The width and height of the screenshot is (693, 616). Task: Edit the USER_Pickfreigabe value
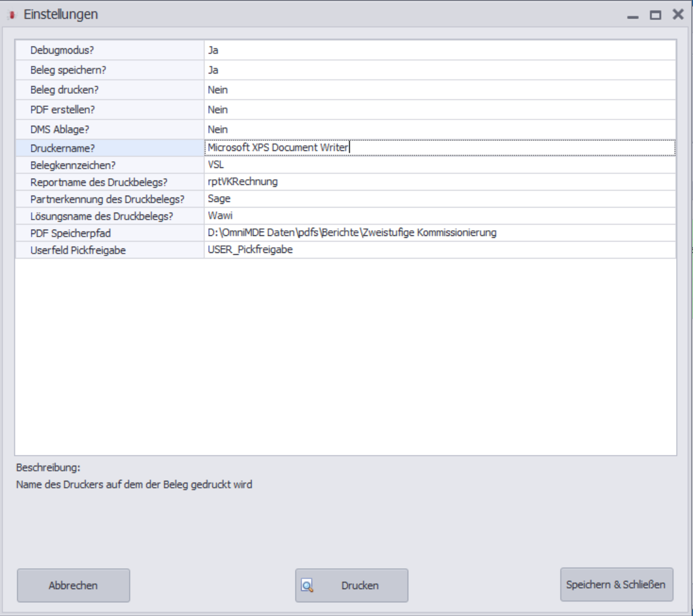point(440,250)
